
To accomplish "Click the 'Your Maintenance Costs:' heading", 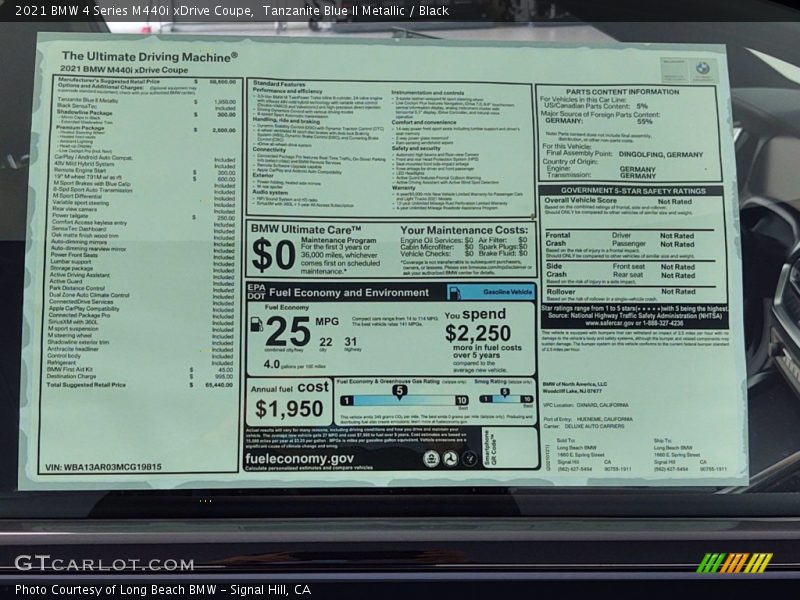I will tap(464, 231).
